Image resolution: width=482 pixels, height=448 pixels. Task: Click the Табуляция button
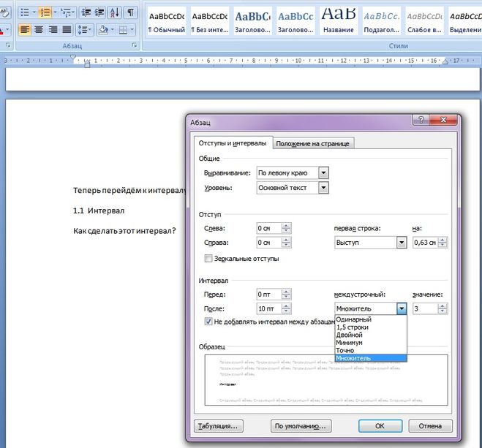pos(219,426)
